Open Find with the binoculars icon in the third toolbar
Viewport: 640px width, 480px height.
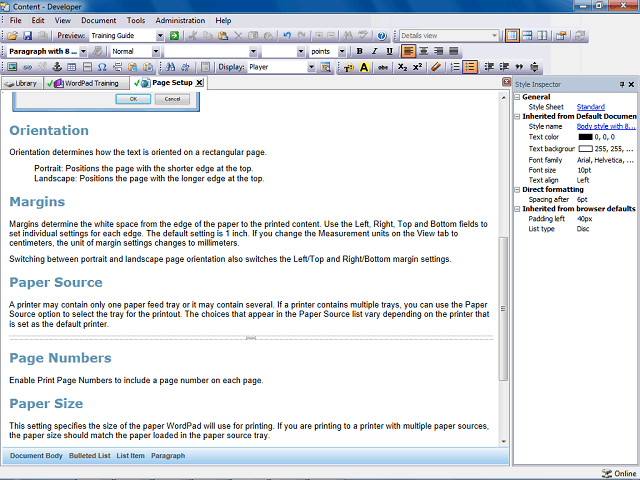pos(171,67)
